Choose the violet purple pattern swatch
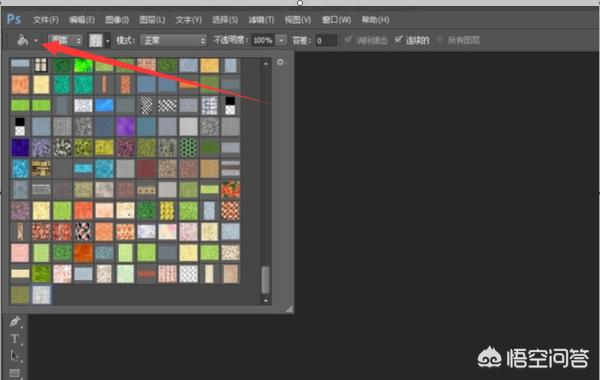Viewport: 600px width, 380px height. (x=126, y=127)
